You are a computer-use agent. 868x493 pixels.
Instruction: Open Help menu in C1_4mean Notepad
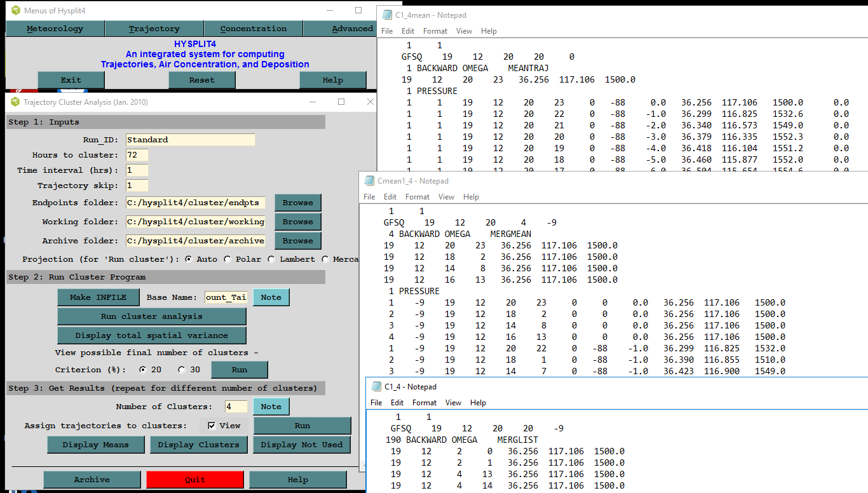pyautogui.click(x=489, y=31)
